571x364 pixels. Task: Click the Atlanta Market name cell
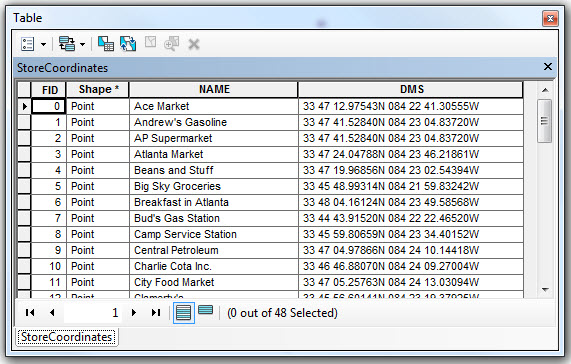(x=214, y=154)
